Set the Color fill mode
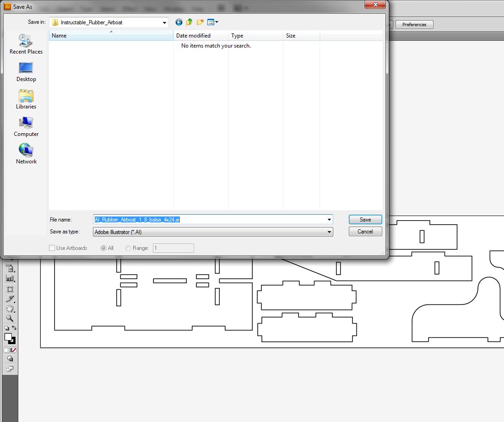The height and width of the screenshot is (422, 504). coord(6,350)
